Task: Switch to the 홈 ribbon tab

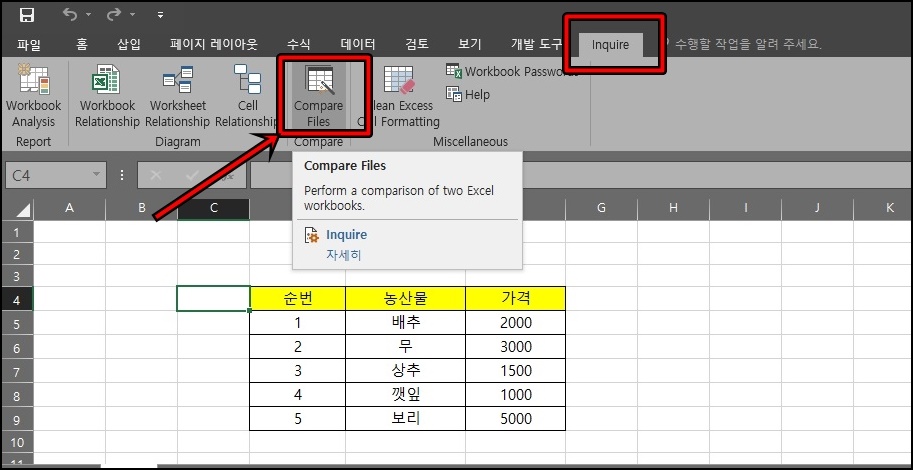Action: click(x=82, y=44)
